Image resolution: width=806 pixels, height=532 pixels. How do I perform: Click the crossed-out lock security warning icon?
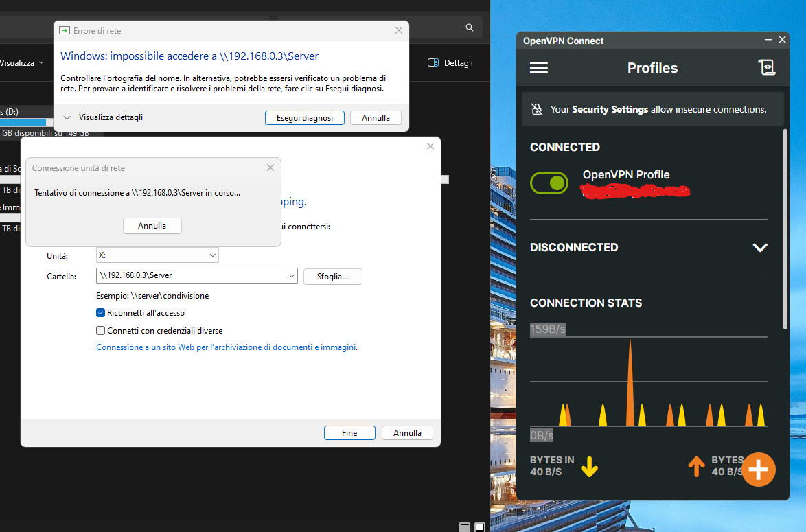537,109
